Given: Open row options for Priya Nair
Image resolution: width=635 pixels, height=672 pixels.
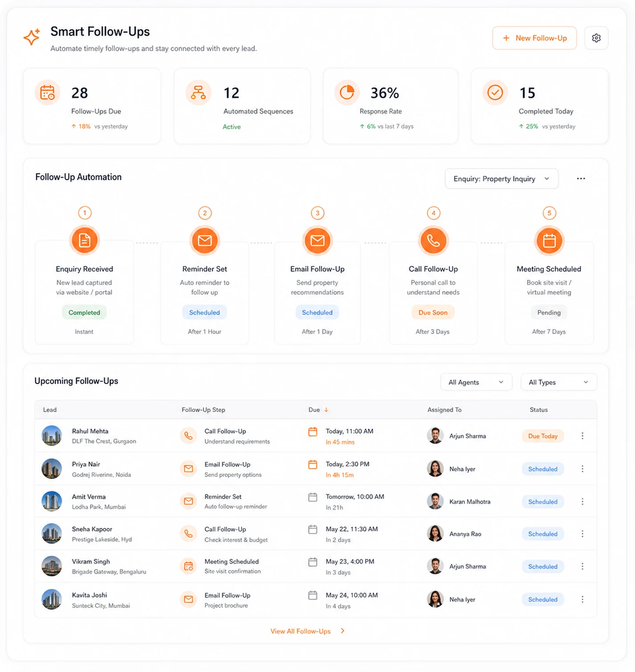Looking at the screenshot, I should coord(582,469).
